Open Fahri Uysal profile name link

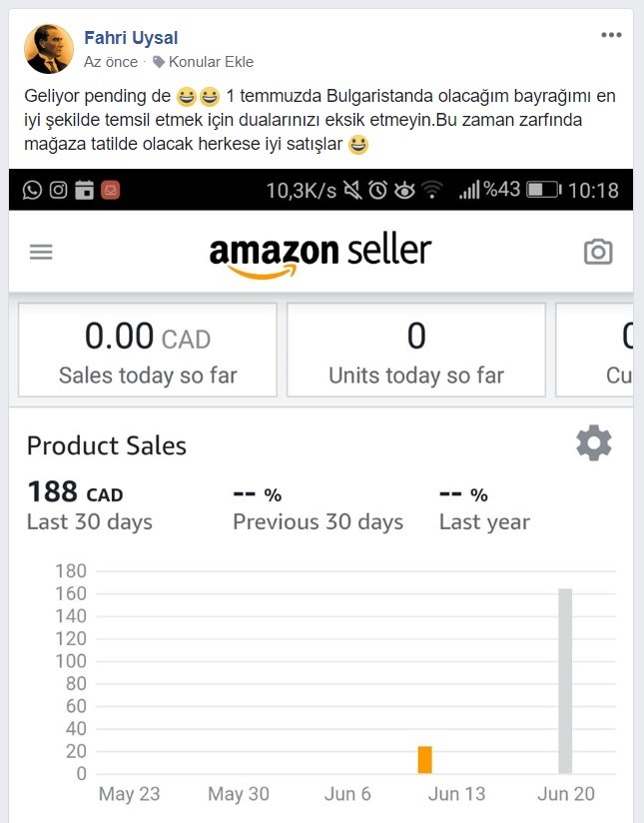(x=131, y=38)
